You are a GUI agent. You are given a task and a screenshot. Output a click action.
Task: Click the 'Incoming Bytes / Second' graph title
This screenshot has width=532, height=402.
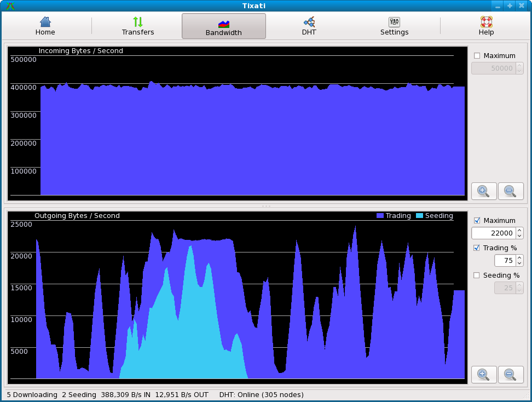(x=81, y=51)
